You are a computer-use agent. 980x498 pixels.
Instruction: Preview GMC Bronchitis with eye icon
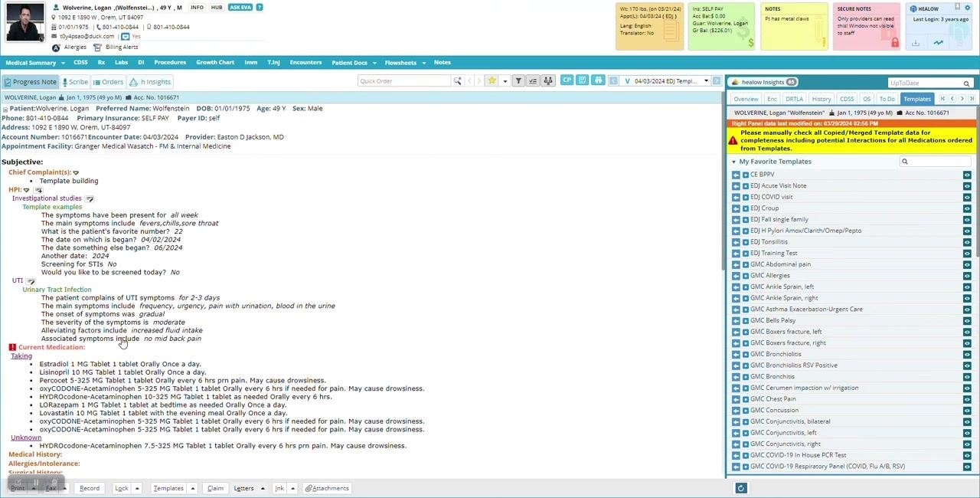coord(967,377)
